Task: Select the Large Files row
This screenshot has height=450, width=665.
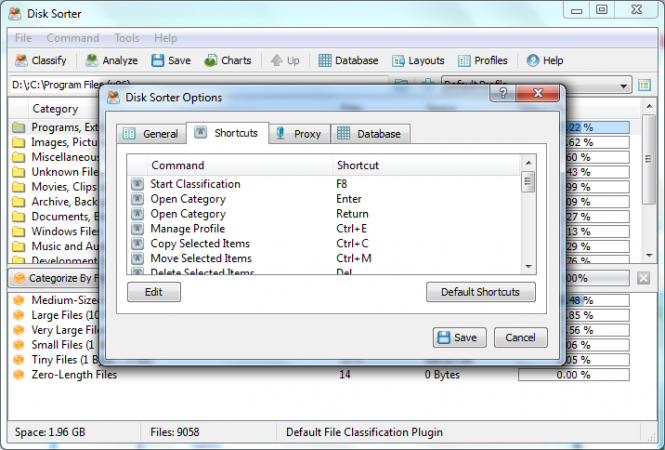Action: point(55,315)
